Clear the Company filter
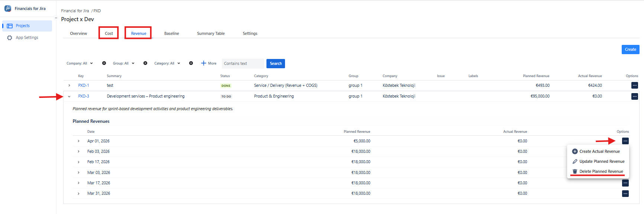The image size is (644, 214). click(x=104, y=63)
